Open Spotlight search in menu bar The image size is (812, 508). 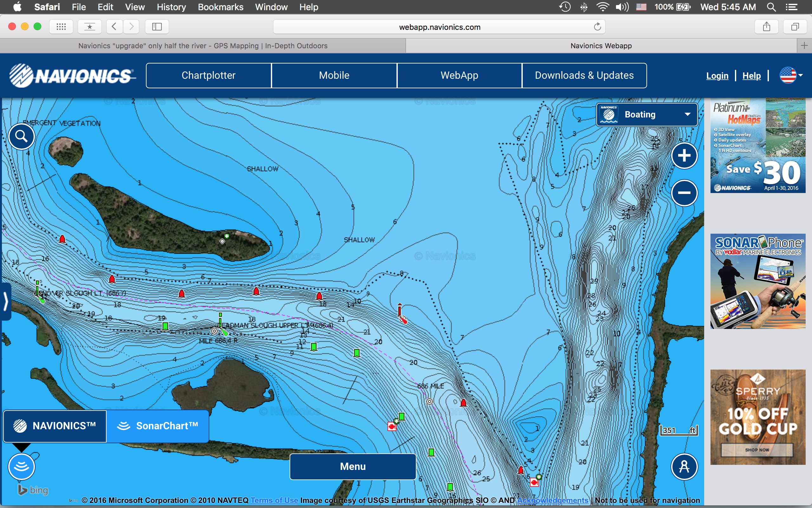click(771, 7)
